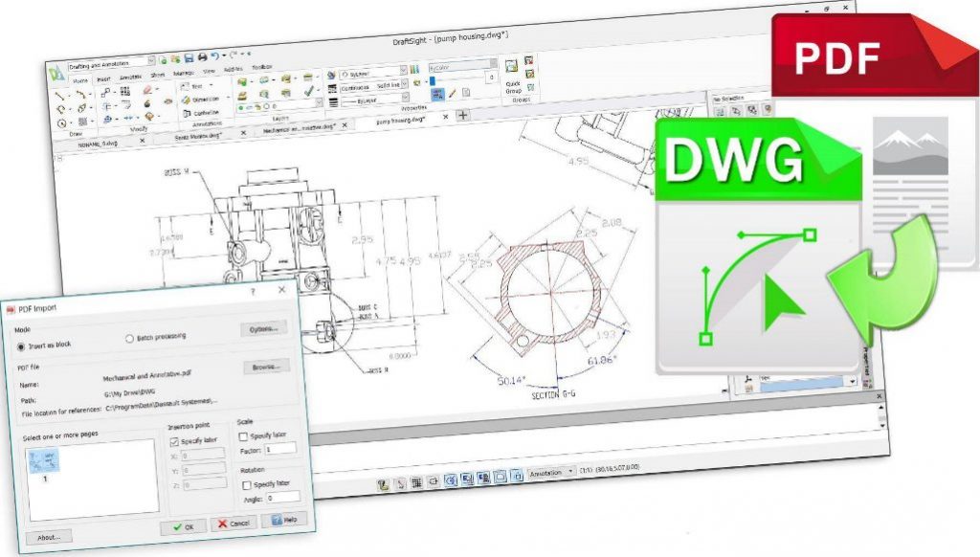The height and width of the screenshot is (557, 980).
Task: Close the command window panel
Action: pyautogui.click(x=879, y=397)
